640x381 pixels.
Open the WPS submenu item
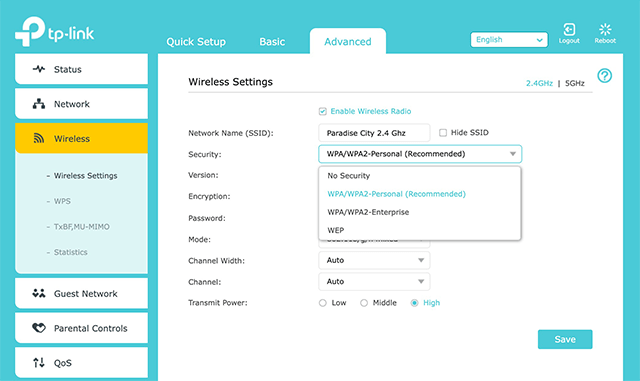pos(62,201)
